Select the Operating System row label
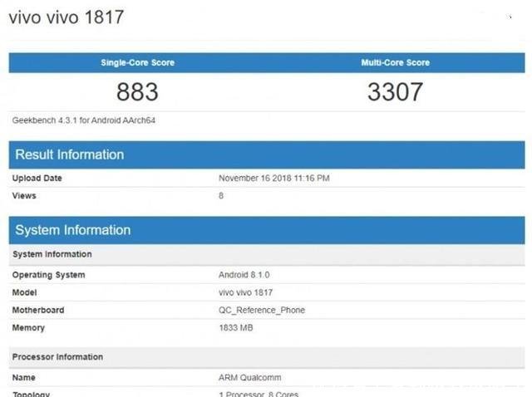532x397 pixels. coord(48,275)
